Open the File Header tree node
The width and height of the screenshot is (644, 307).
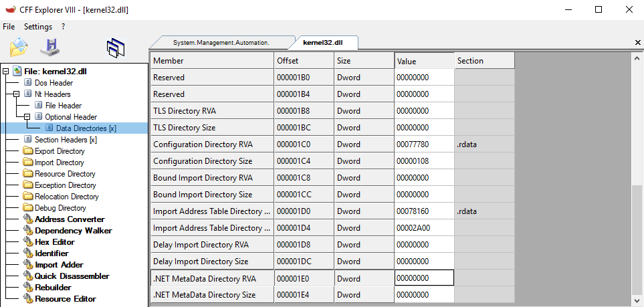[64, 106]
